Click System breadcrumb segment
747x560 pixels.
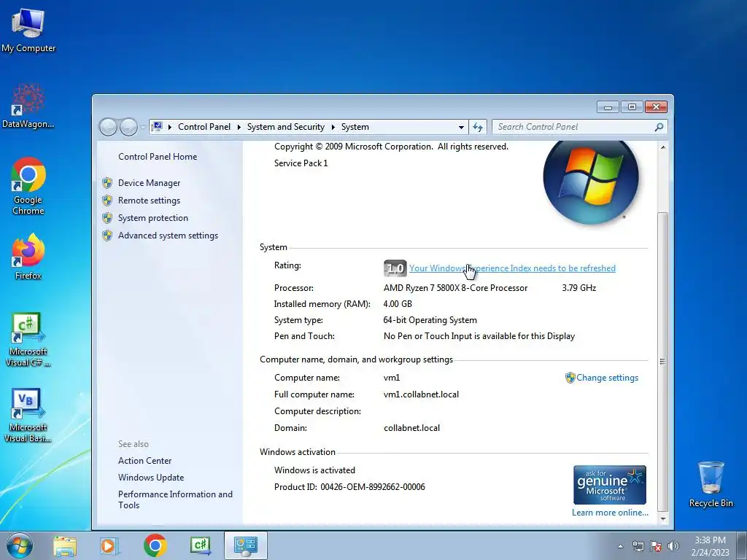355,127
